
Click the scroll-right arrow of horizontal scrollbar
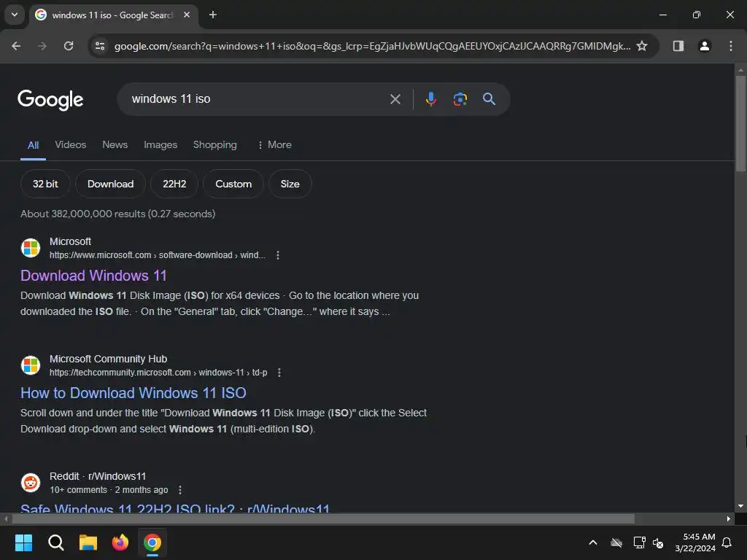tap(729, 518)
